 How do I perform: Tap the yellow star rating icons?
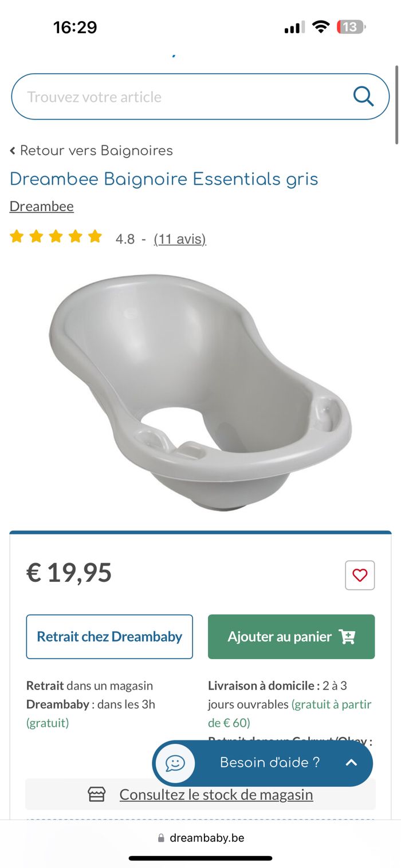pos(56,236)
